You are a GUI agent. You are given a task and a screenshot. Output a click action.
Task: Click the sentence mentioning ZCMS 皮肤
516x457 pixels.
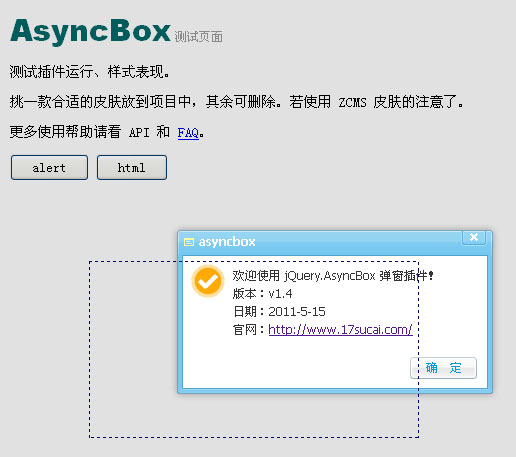point(236,102)
